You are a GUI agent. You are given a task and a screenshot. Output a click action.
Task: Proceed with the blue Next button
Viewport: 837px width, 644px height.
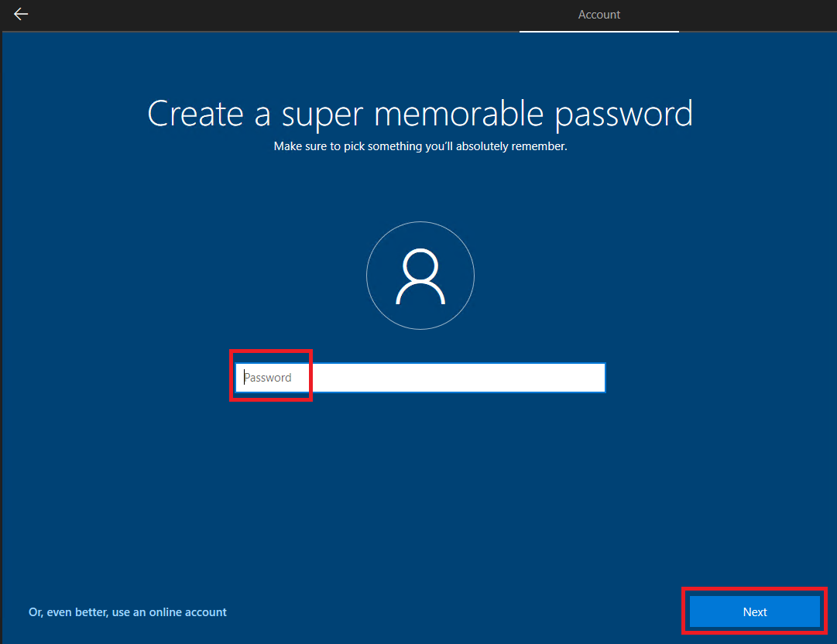pos(754,611)
